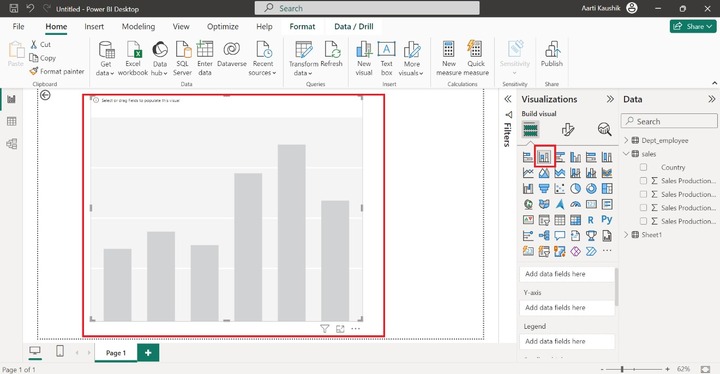Open the Recent sources dropdown
720x374 pixels.
pos(263,58)
